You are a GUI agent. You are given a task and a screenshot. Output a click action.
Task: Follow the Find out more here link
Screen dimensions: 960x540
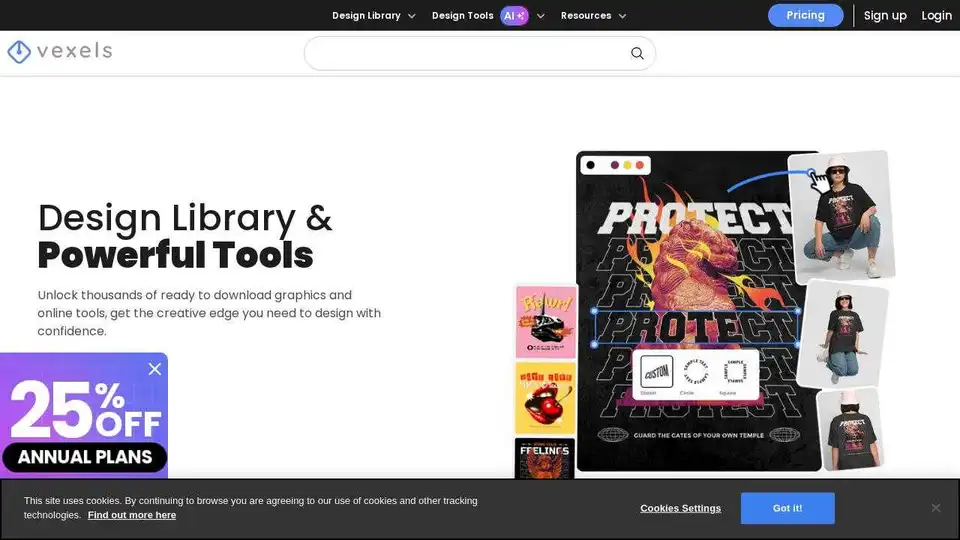pyautogui.click(x=132, y=515)
